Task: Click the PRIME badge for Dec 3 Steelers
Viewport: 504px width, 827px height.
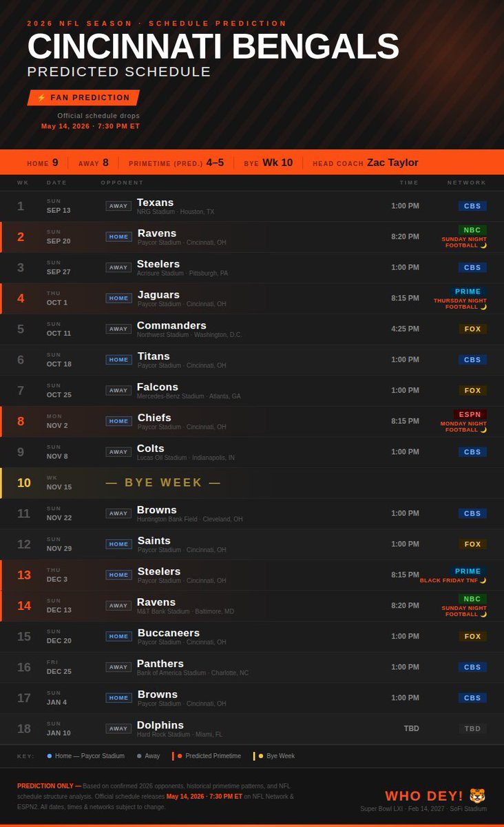Action: coord(468,571)
